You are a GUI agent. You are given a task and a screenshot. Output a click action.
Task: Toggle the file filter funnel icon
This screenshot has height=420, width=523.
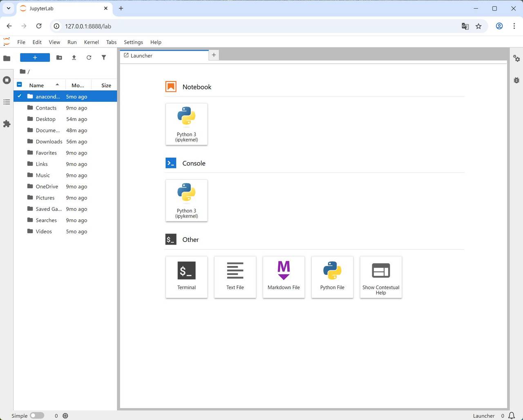[x=104, y=58]
